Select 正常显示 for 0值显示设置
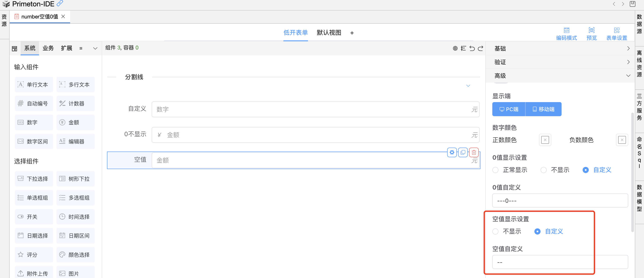Viewport: 644px width, 278px height. [495, 170]
